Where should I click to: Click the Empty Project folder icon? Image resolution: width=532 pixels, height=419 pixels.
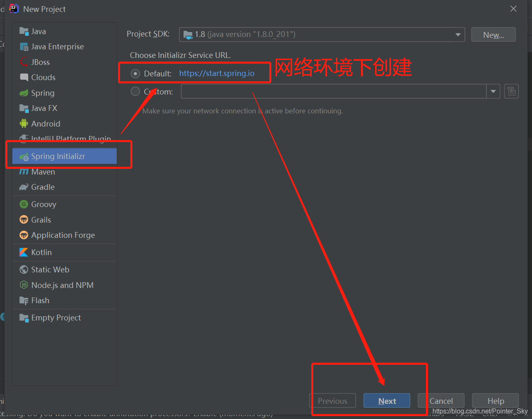24,318
